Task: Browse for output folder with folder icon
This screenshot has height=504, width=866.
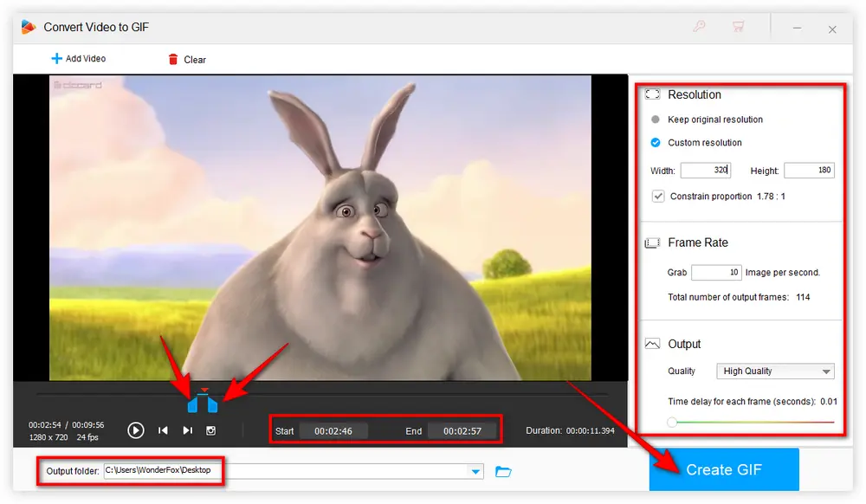Action: 503,471
